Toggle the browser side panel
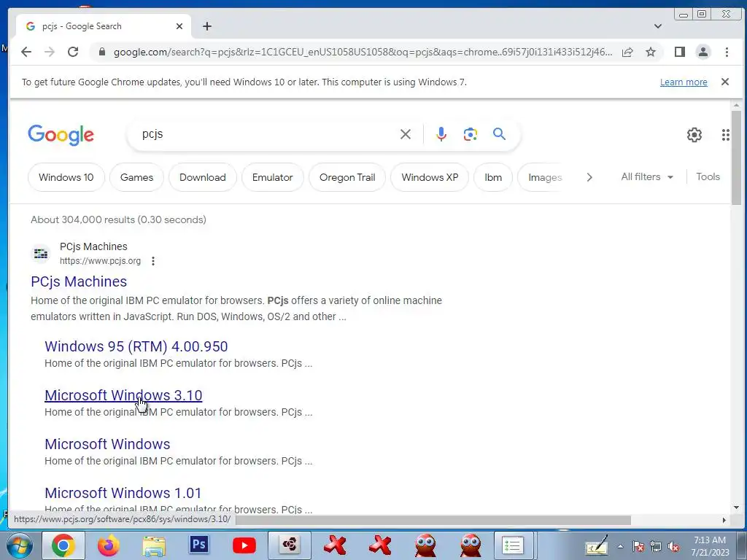Image resolution: width=747 pixels, height=560 pixels. 680,52
